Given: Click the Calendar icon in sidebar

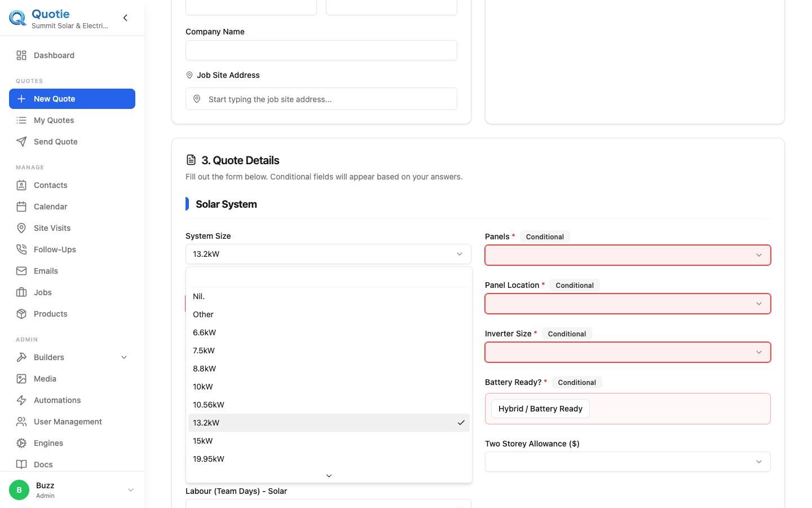Looking at the screenshot, I should coord(21,207).
